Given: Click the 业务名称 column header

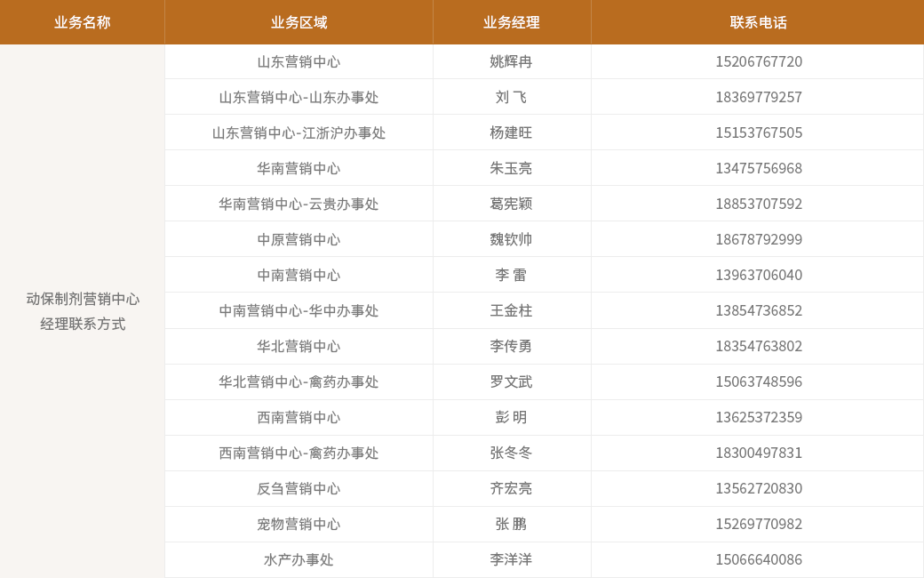Looking at the screenshot, I should point(82,22).
